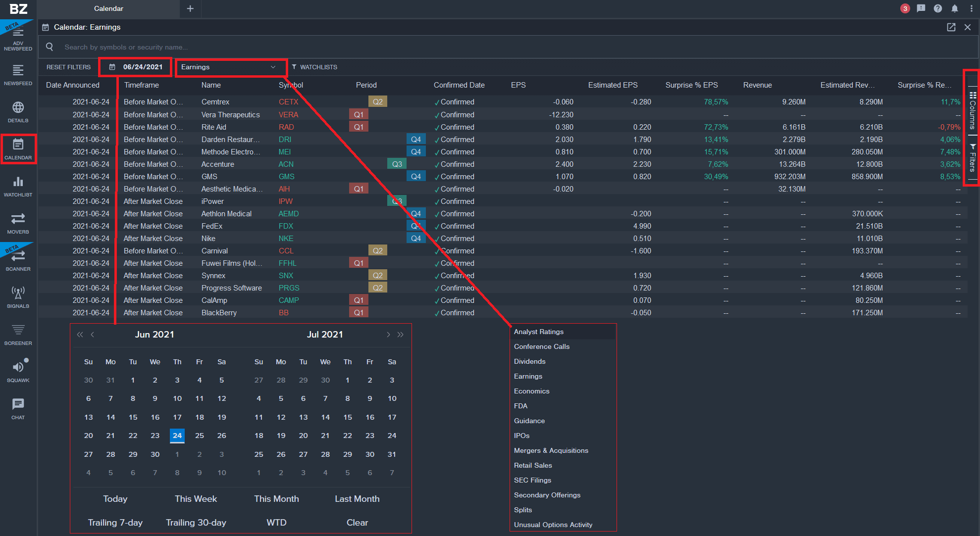The image size is (980, 536).
Task: Go to next month in date picker
Action: tap(388, 335)
